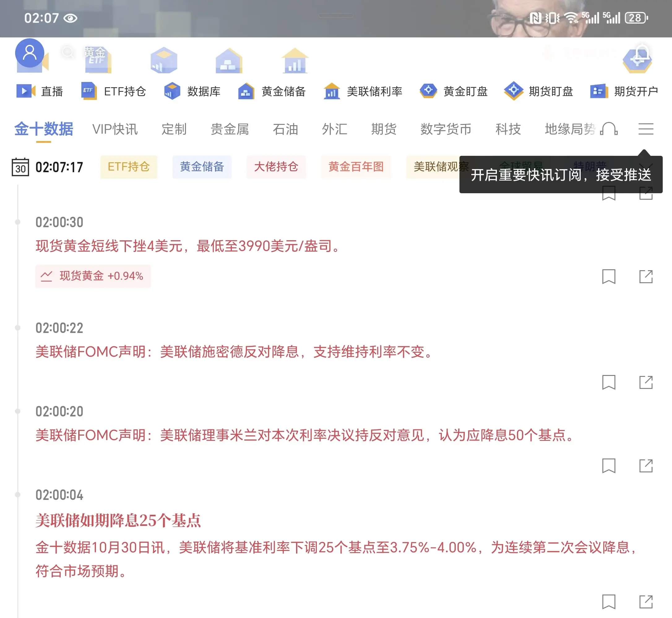
Task: Click the 现货黄金 +0.94% quote chip
Action: pyautogui.click(x=93, y=276)
